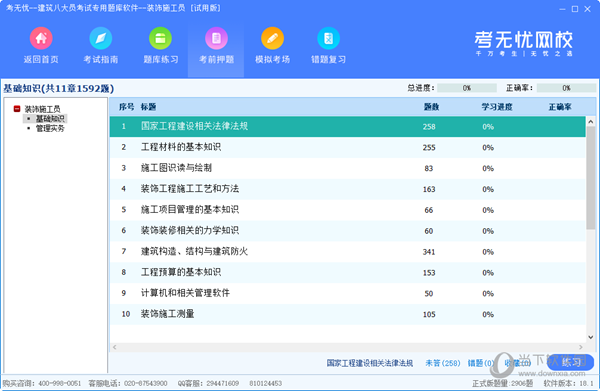Click the QQ客服 number 294471609
This screenshot has width=600, height=391.
click(x=223, y=383)
